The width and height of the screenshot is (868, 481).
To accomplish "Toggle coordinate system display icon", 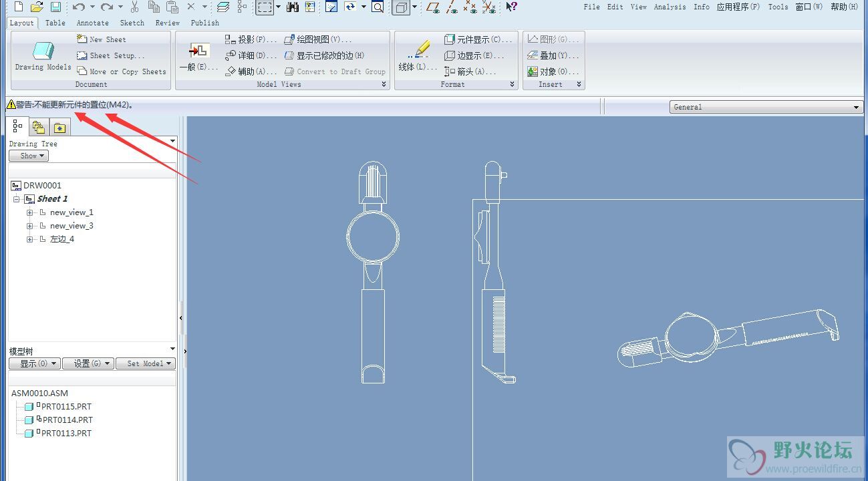I will click(489, 7).
